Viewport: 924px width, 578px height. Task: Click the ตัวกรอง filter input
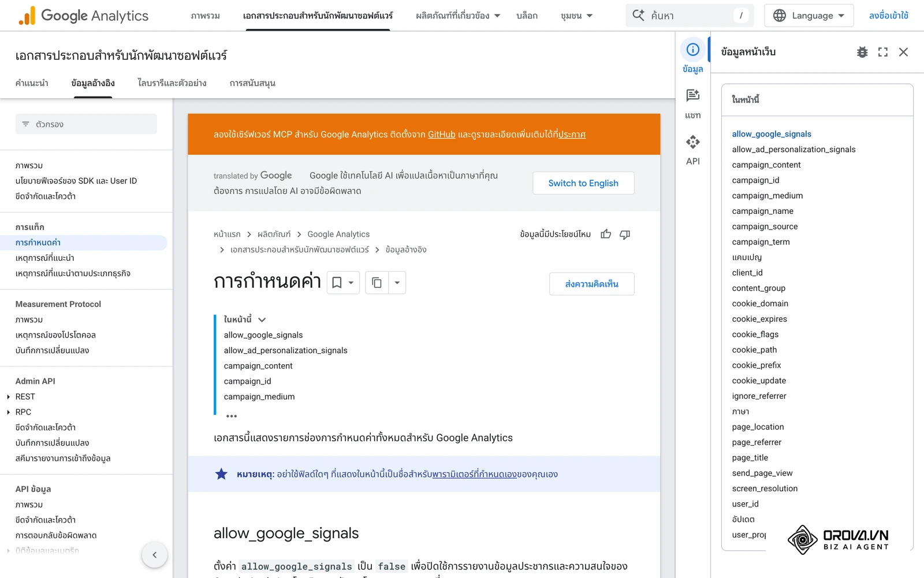(x=86, y=124)
